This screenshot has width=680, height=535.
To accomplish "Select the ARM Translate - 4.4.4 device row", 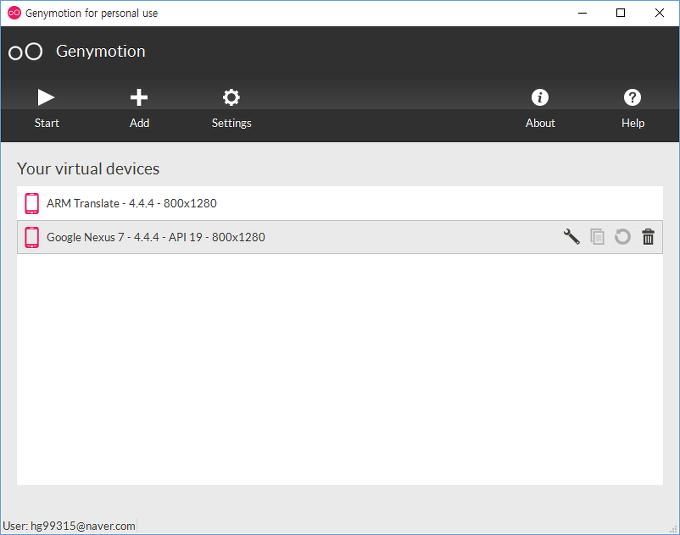I will pyautogui.click(x=340, y=203).
